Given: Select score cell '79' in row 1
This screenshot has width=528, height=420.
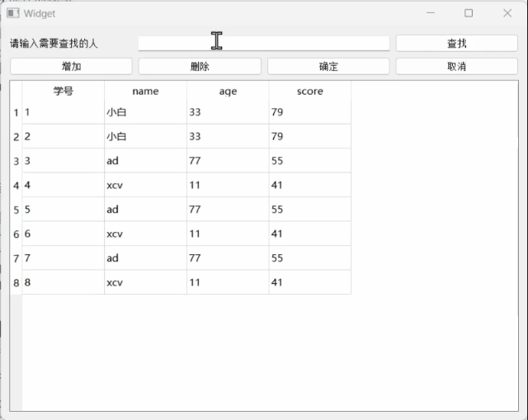Looking at the screenshot, I should [x=310, y=112].
